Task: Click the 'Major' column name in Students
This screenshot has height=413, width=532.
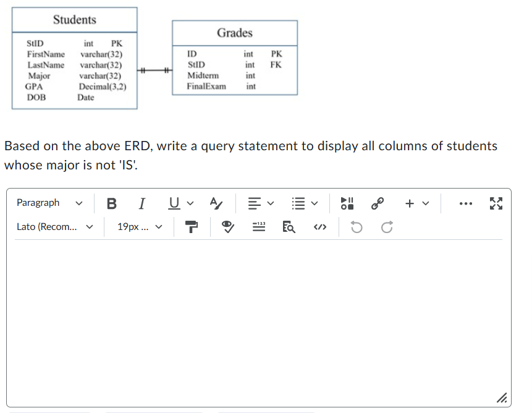Action: (x=39, y=75)
